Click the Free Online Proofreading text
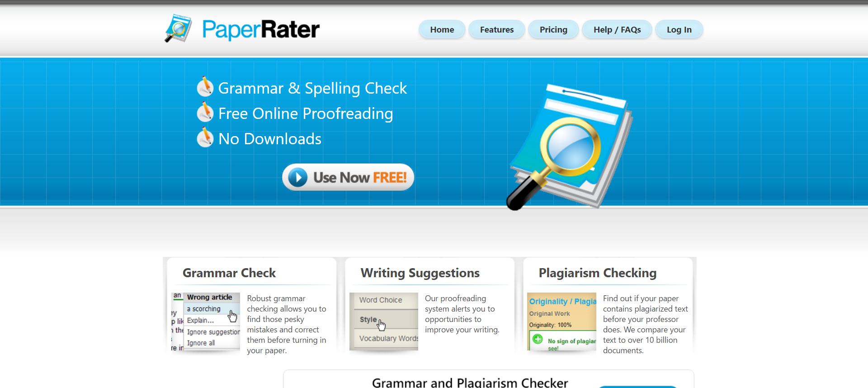 [306, 114]
